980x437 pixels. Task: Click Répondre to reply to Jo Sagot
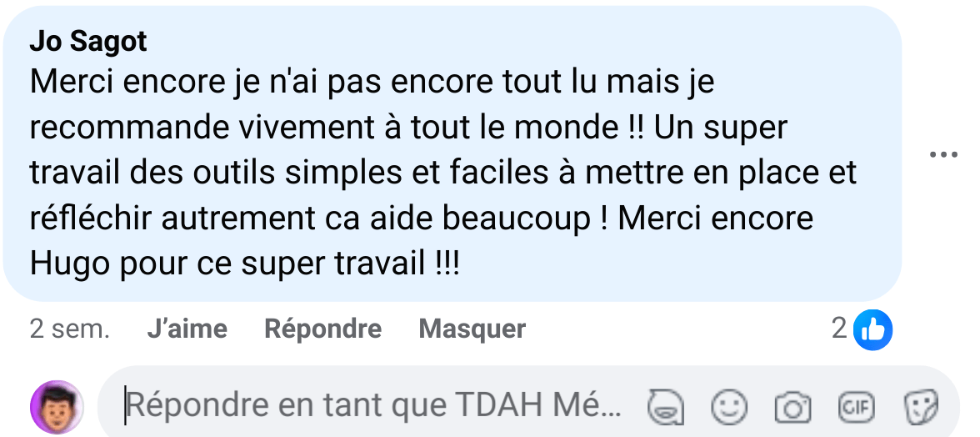pos(322,329)
